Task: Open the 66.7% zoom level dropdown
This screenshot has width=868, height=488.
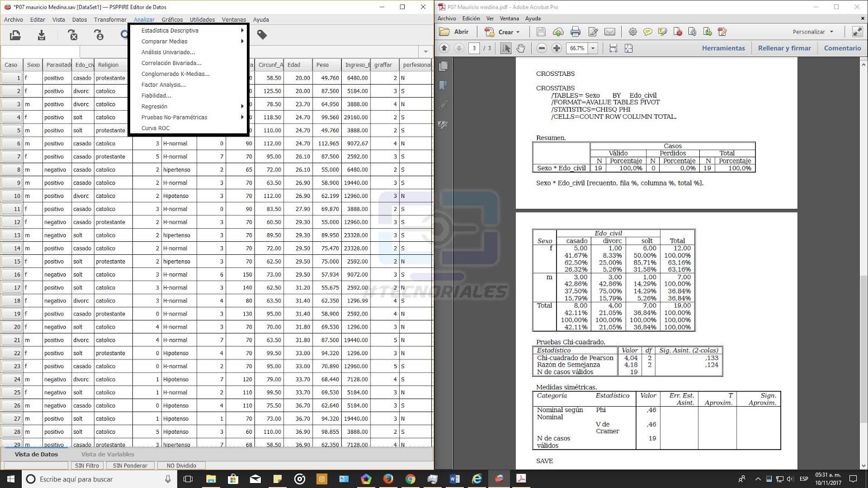Action: [x=593, y=48]
